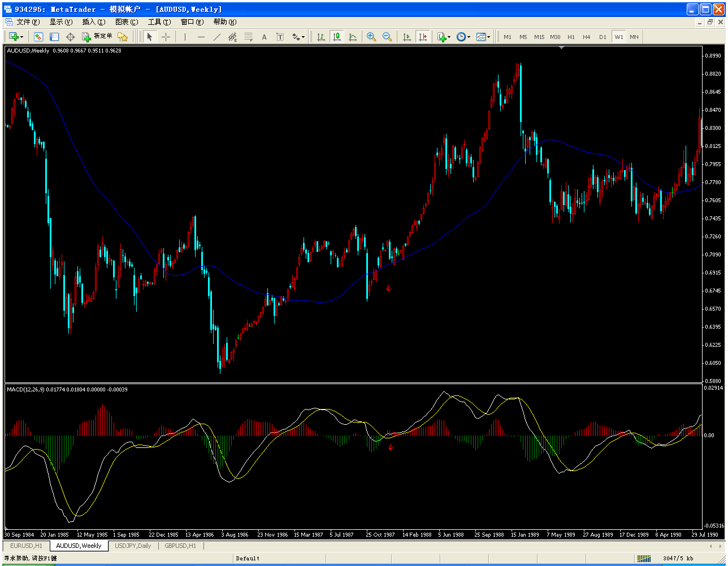
Task: Switch timeframe to M1
Action: tap(508, 37)
